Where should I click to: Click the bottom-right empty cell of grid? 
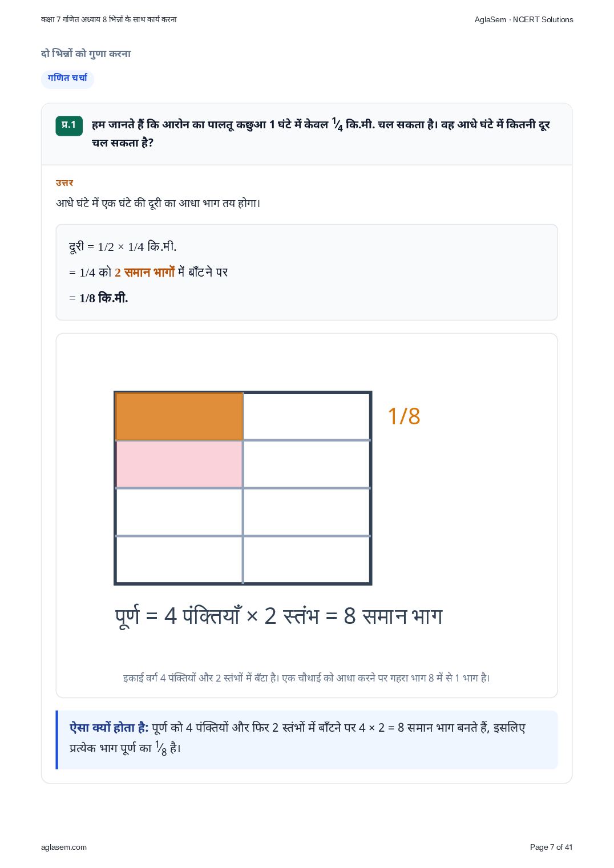307,559
